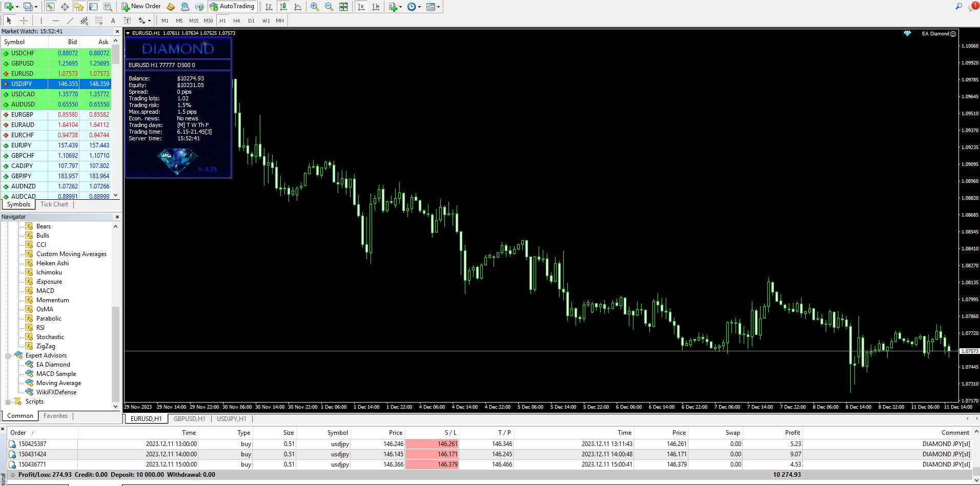Select the text label tool
The width and height of the screenshot is (980, 486).
coord(127,20)
